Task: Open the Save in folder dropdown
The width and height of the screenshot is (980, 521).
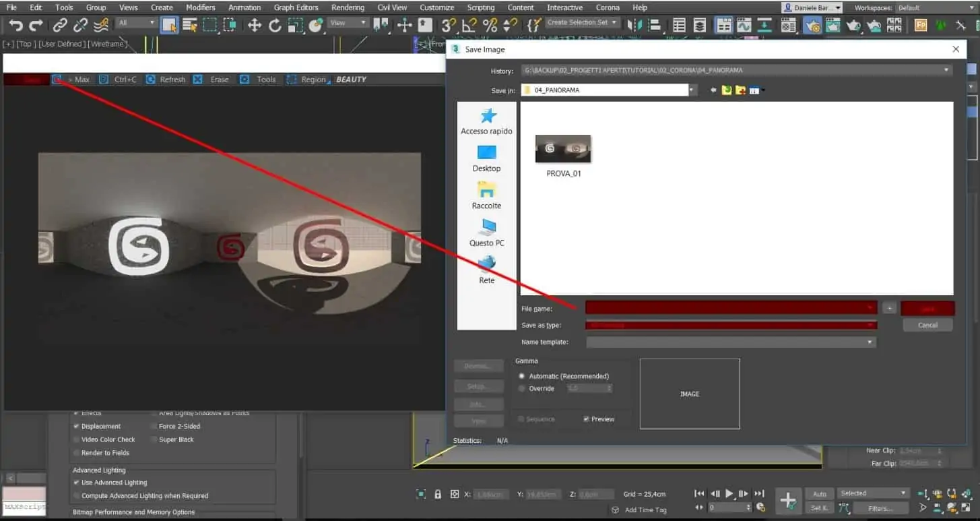Action: [692, 90]
